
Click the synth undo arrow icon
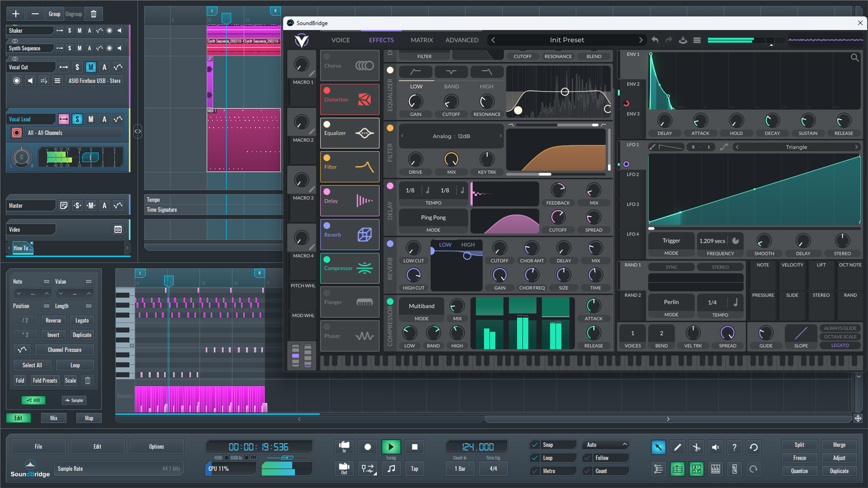[x=655, y=40]
